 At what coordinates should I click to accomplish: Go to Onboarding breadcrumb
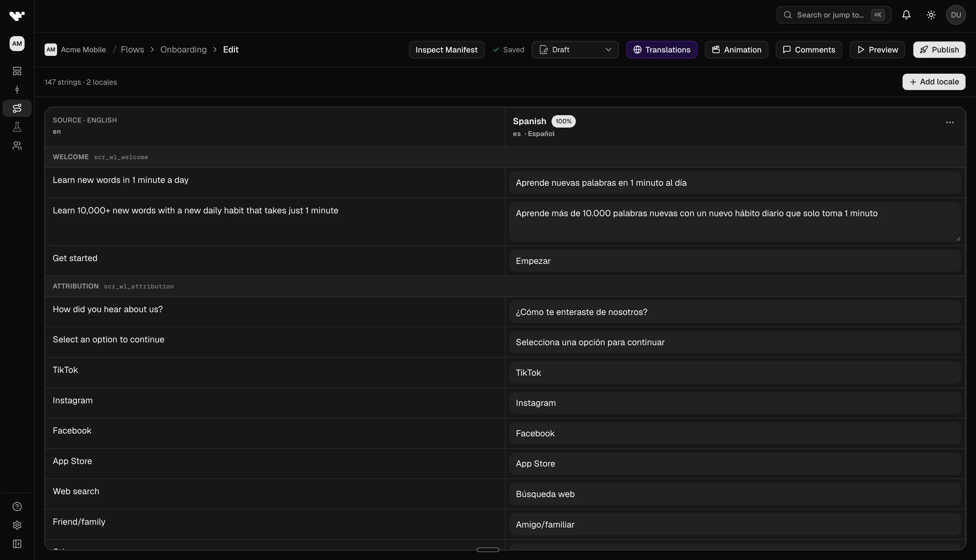183,50
